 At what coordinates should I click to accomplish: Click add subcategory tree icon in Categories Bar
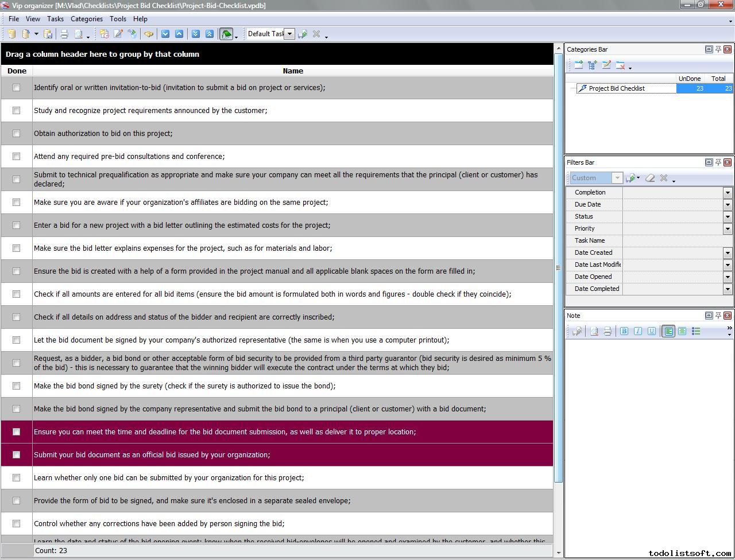[x=593, y=65]
